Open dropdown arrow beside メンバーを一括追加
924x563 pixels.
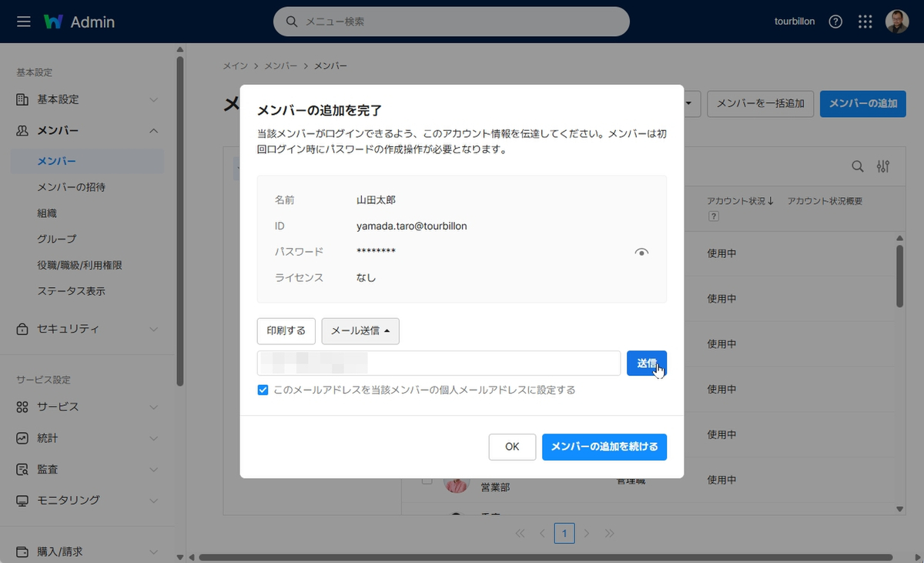point(688,104)
